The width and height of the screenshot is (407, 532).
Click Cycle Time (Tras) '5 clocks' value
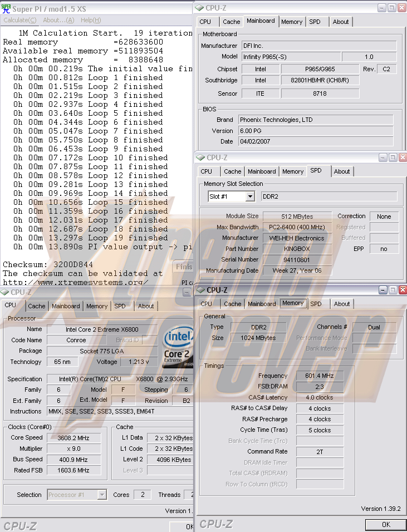pyautogui.click(x=320, y=430)
